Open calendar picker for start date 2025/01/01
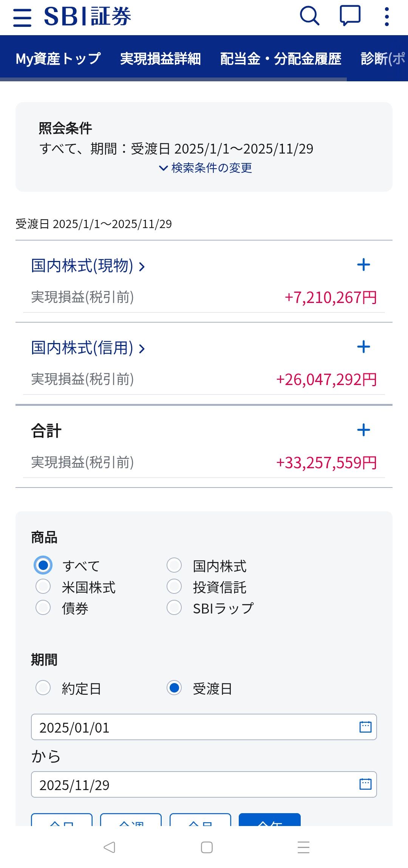Viewport: 408px width, 868px height. [x=365, y=727]
